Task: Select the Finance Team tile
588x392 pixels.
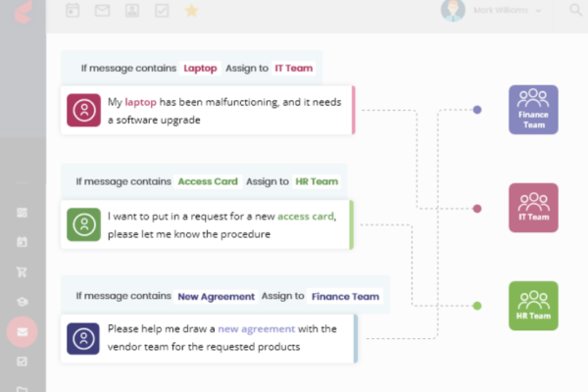Action: click(533, 110)
